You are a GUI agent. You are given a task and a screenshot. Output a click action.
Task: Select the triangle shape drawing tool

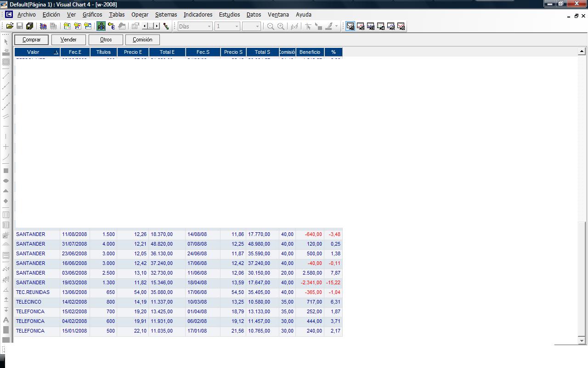[x=6, y=191]
